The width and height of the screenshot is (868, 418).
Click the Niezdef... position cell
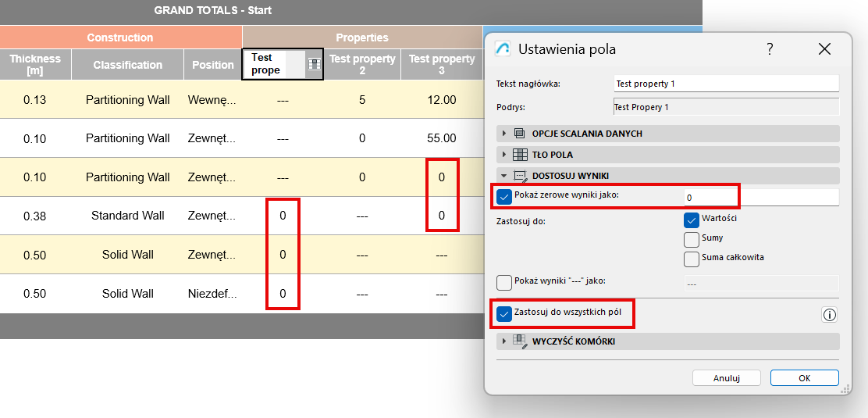pos(212,294)
